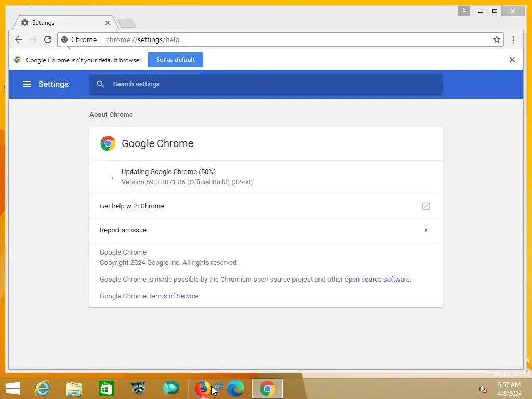The image size is (532, 399).
Task: Click the muted volume tray icon
Action: pyautogui.click(x=483, y=389)
